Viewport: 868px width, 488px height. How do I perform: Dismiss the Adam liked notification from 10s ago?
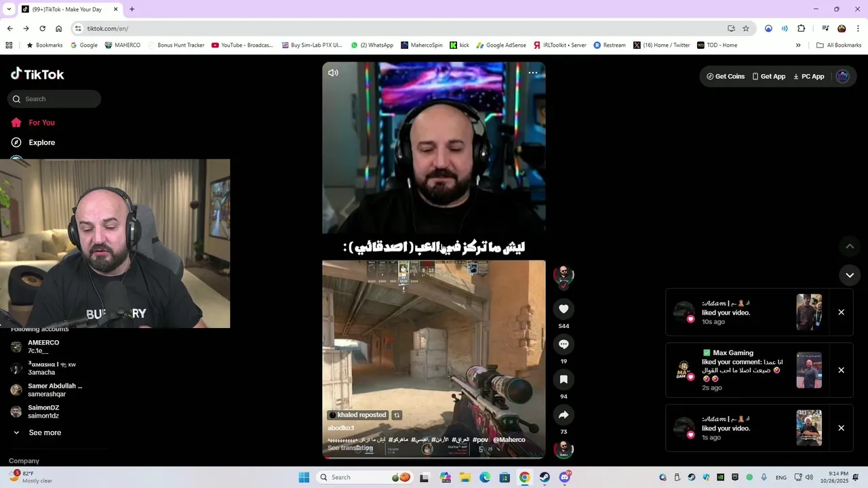coord(841,312)
